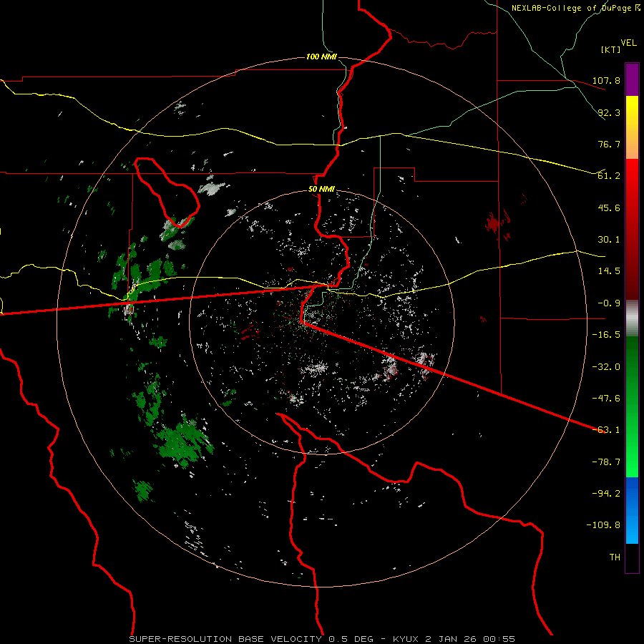Click the Super-Resolution Base Velocity caption
644x644 pixels.
[x=321, y=639]
